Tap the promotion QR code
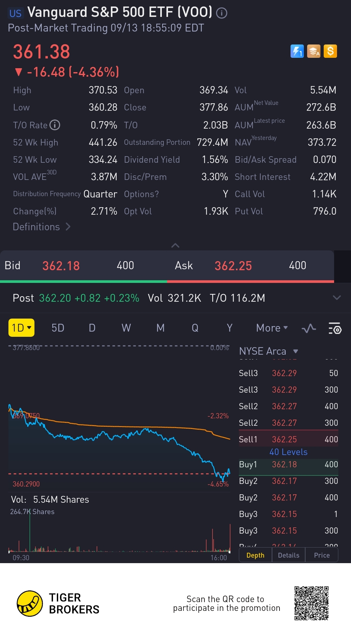351x644 pixels. (311, 603)
